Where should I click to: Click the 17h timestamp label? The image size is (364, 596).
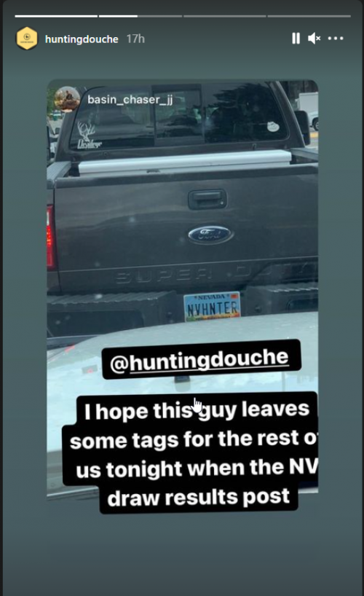(x=135, y=39)
